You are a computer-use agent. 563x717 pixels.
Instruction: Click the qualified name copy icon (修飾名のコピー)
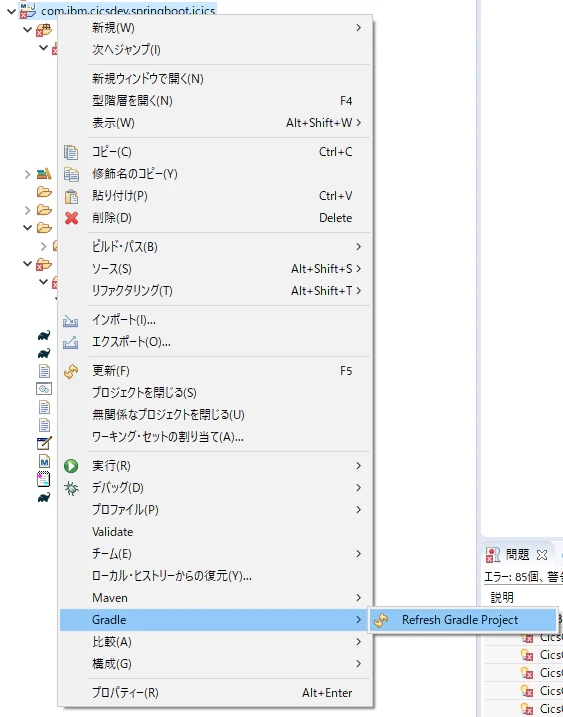coord(71,174)
